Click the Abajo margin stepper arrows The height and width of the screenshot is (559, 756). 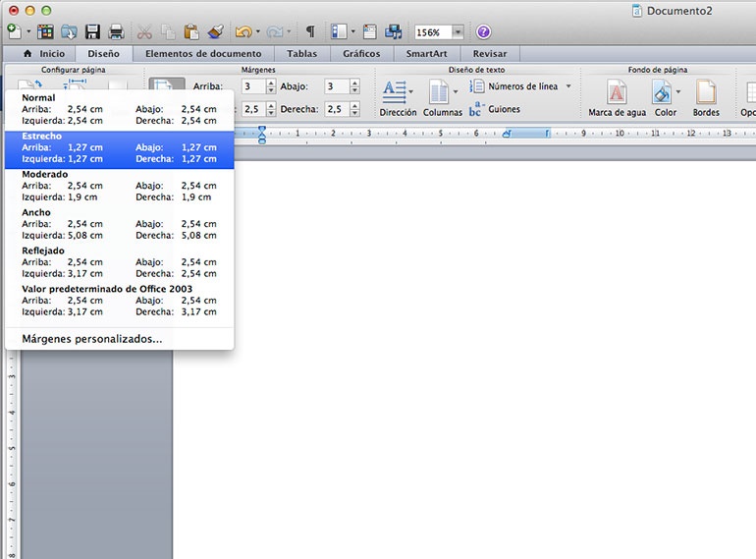[x=354, y=86]
